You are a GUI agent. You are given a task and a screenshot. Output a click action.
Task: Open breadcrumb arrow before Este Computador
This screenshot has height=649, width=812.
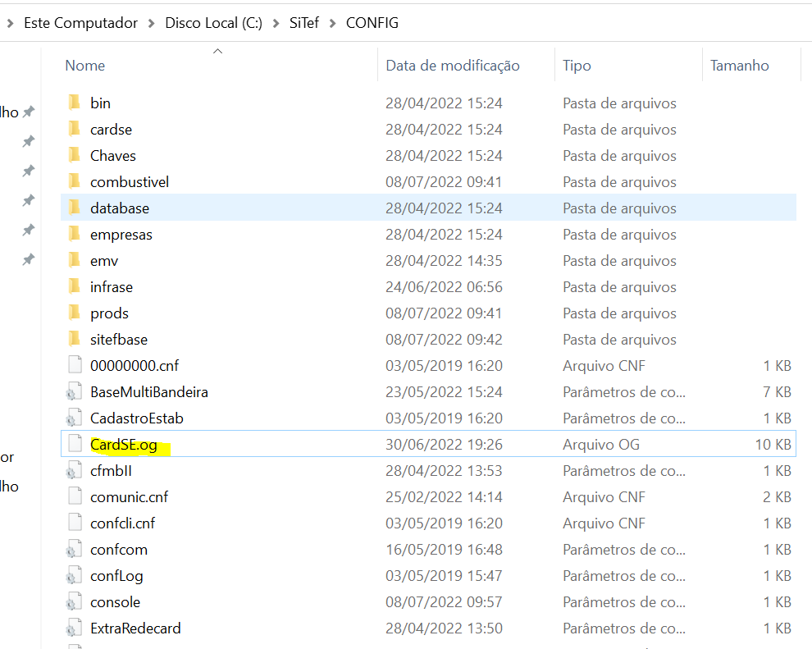pos(10,23)
